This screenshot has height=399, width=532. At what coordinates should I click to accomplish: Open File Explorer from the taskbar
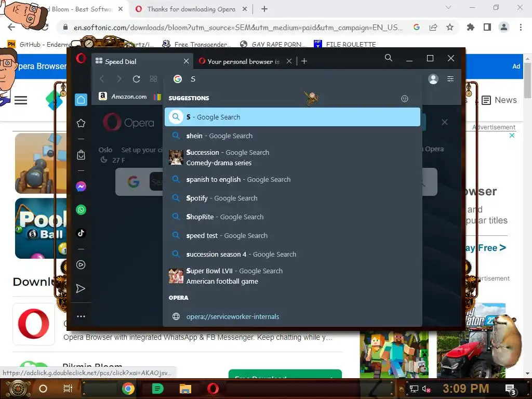[185, 389]
